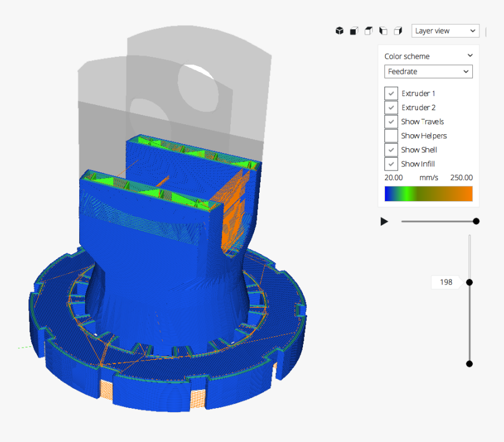Select the front view cube icon

tap(354, 31)
